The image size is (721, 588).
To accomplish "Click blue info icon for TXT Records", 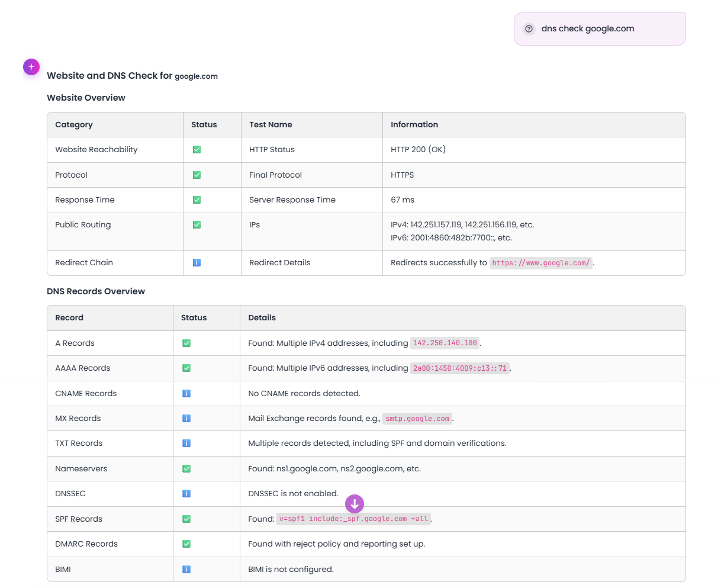I will click(186, 444).
